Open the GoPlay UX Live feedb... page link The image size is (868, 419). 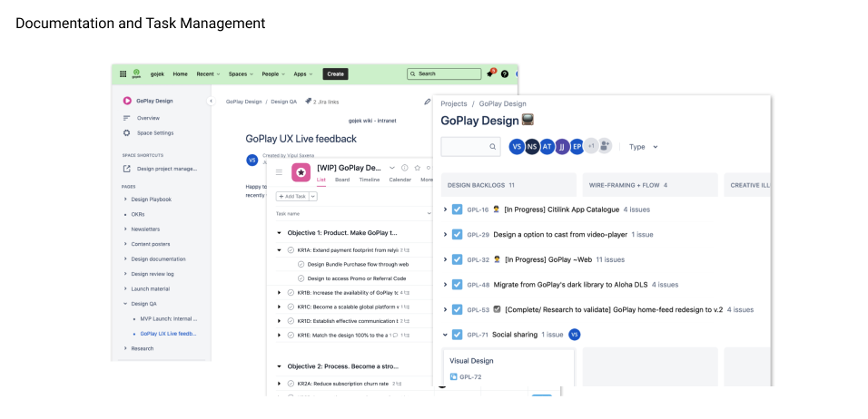point(168,334)
